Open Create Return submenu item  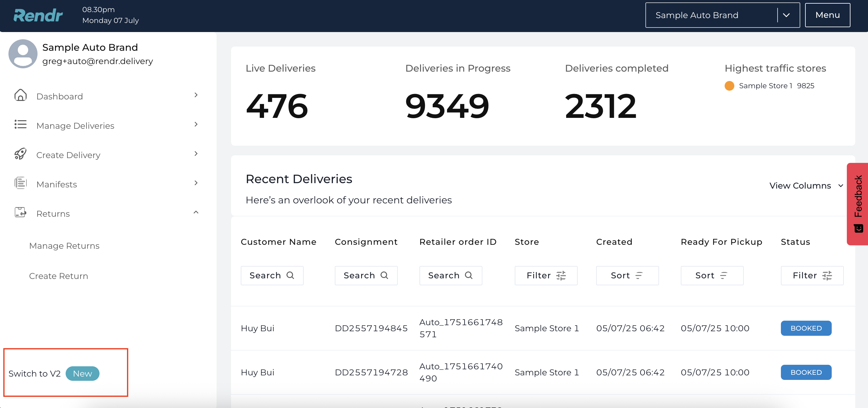click(x=59, y=276)
